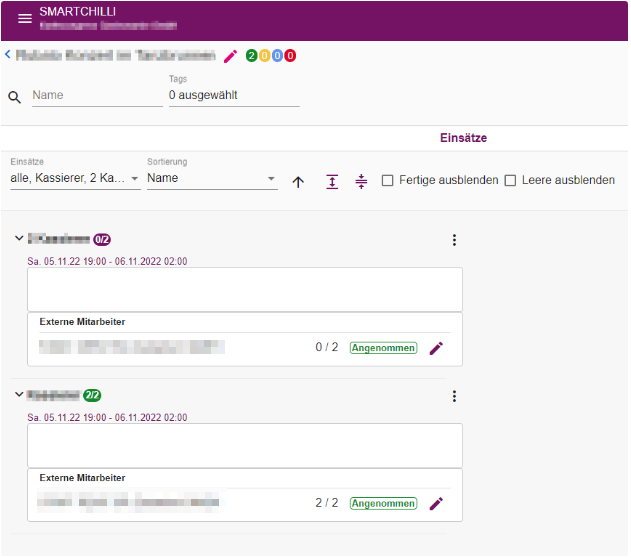Screen dimensions: 631x558
Task: Click the 0 / 2 count text
Action: click(327, 347)
